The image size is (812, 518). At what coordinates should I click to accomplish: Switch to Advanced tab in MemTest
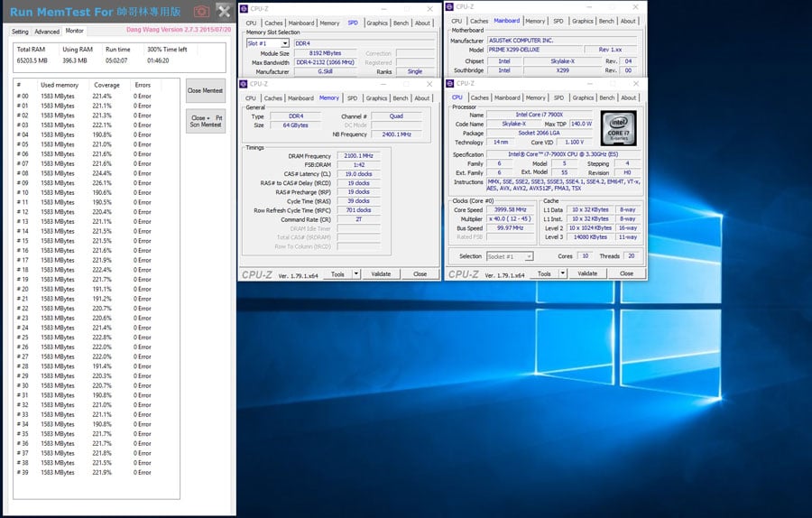click(47, 32)
